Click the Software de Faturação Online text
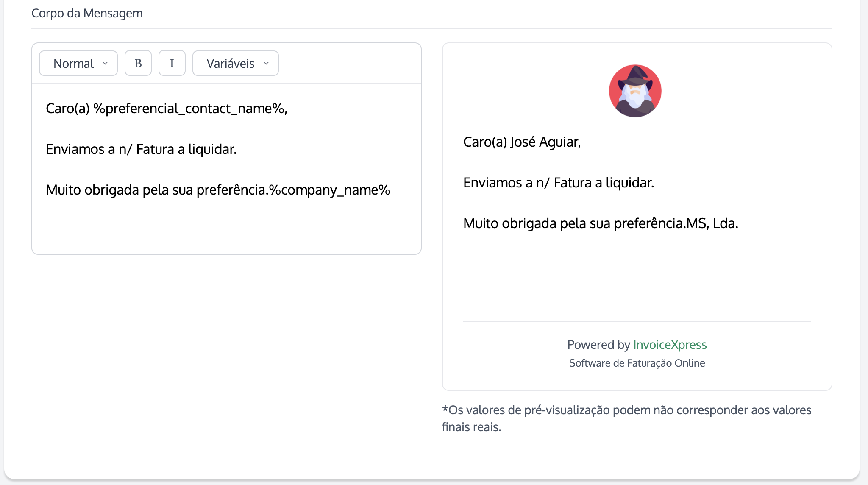 point(637,363)
